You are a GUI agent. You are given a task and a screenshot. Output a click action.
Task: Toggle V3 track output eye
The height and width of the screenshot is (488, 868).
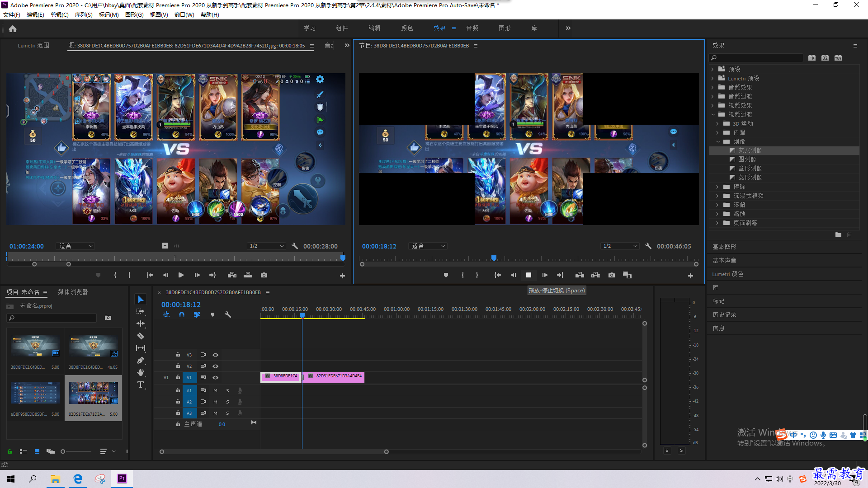point(216,355)
